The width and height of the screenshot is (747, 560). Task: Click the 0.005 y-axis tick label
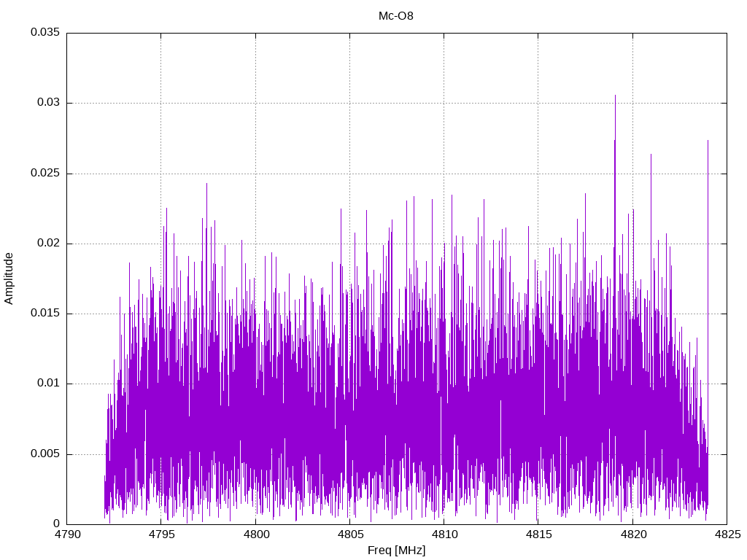pos(44,454)
